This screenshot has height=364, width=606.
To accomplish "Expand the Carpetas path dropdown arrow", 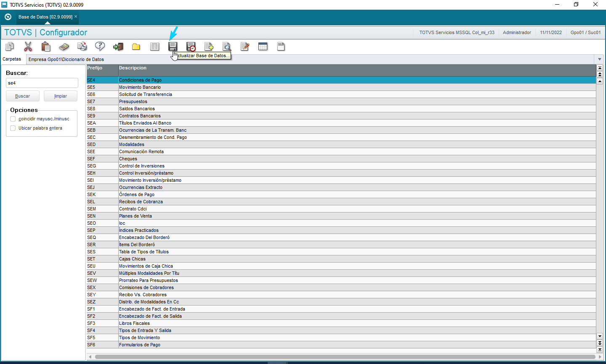I will (600, 59).
